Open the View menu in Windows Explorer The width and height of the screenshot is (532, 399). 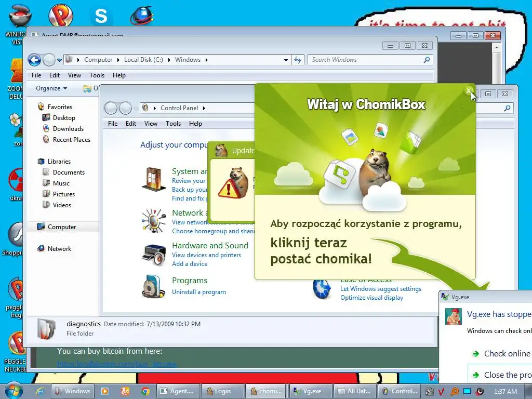click(x=74, y=75)
